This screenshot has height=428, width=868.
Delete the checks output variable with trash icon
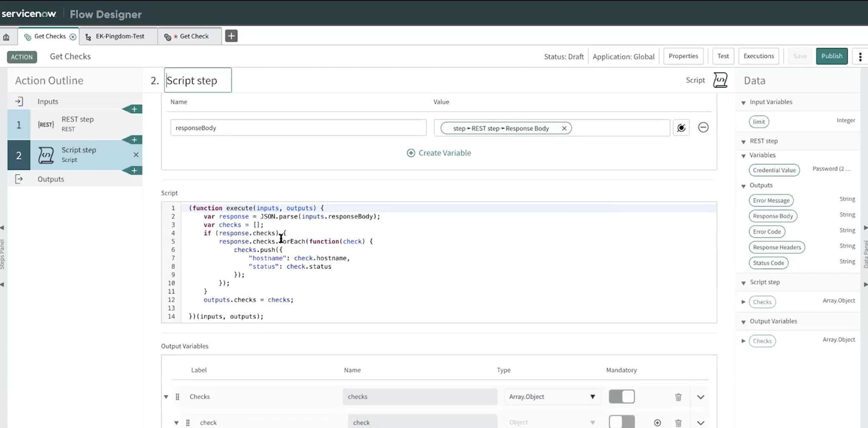pyautogui.click(x=678, y=397)
